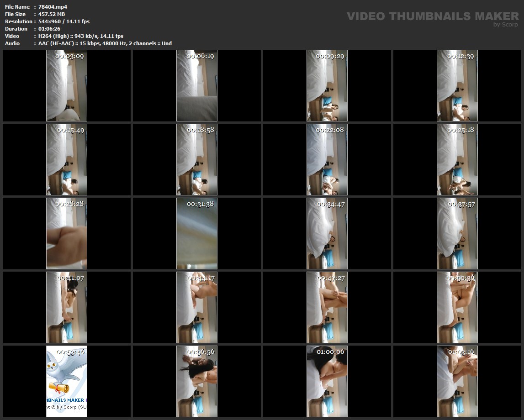Click the thumbnail timestamped 00:03:09
This screenshot has width=524, height=420.
click(67, 85)
